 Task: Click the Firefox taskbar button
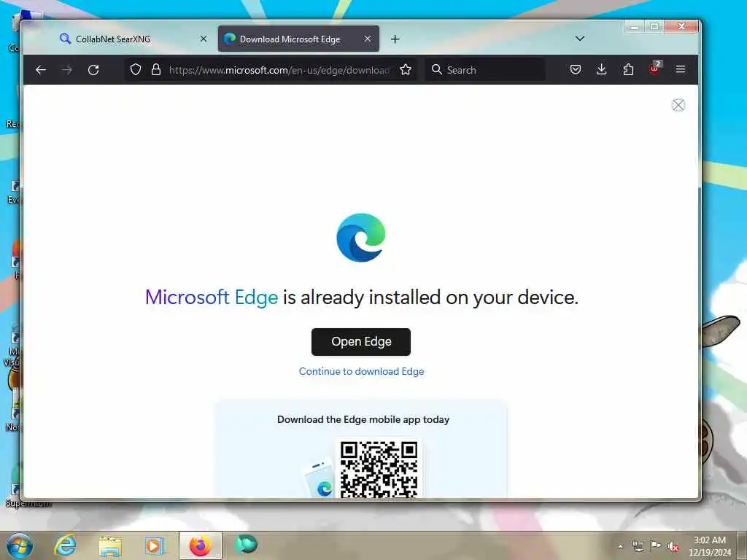pos(201,545)
